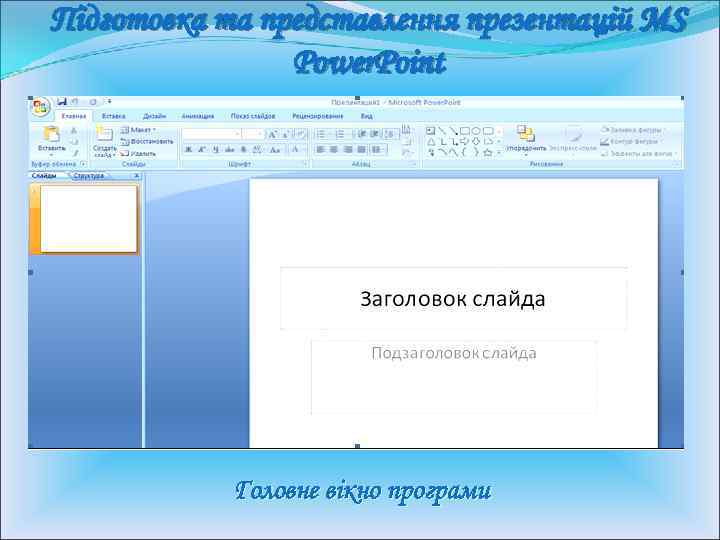Toggle underline Ч formatting
Viewport: 720px width, 540px height.
(216, 149)
